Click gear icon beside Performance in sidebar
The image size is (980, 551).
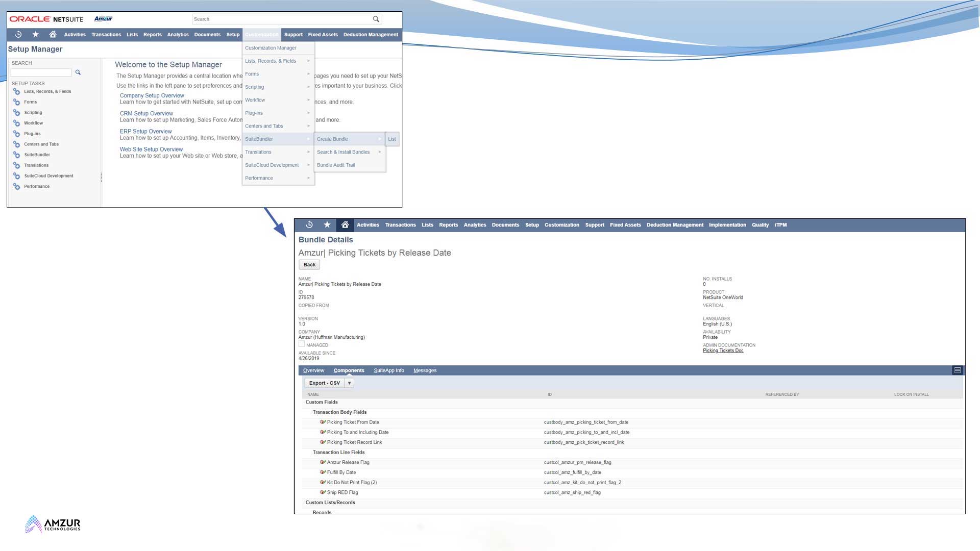17,186
